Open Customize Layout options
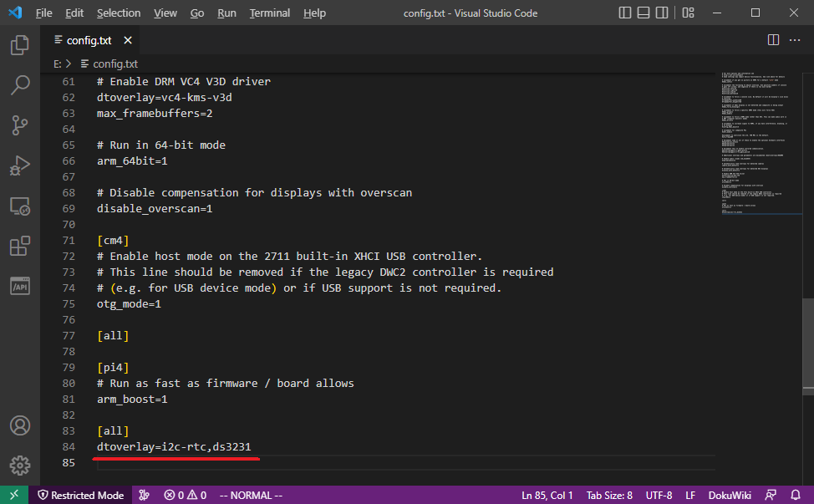This screenshot has width=814, height=504. [x=689, y=13]
